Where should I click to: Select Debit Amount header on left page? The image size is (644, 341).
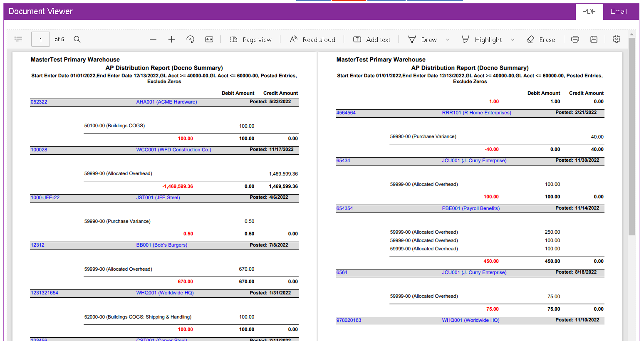[x=238, y=93]
